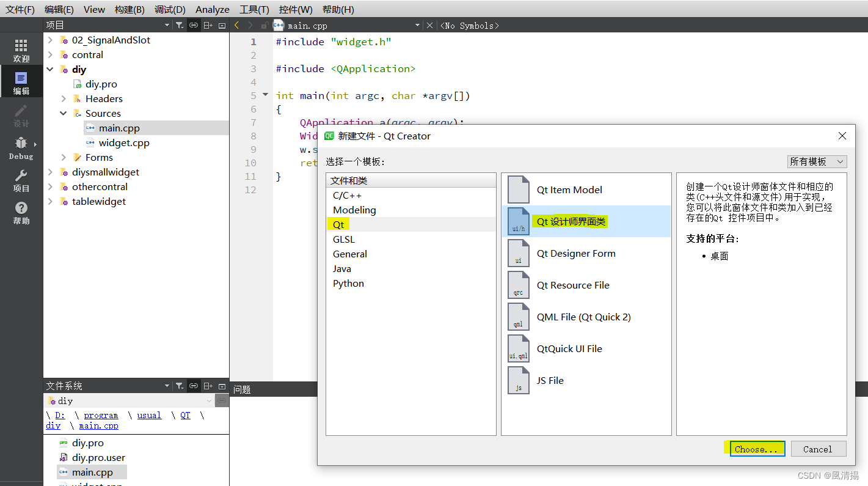Open the 构建(B) menu
Image resolution: width=868 pixels, height=486 pixels.
129,9
